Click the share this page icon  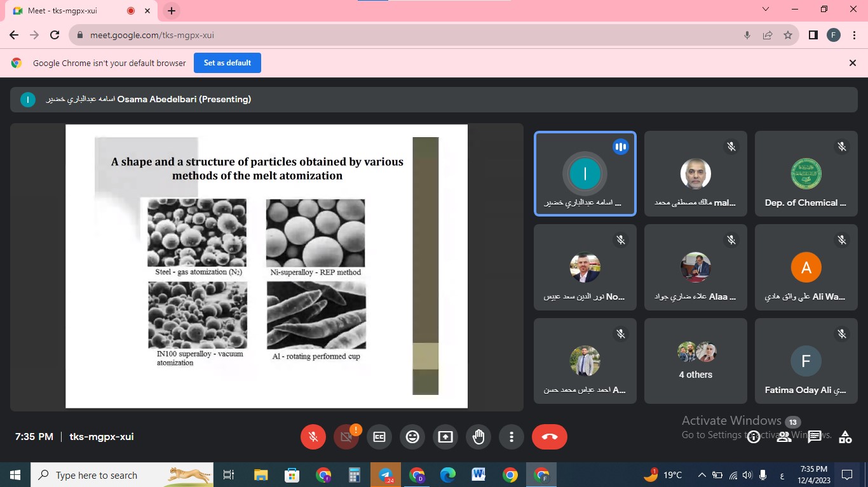tap(768, 35)
